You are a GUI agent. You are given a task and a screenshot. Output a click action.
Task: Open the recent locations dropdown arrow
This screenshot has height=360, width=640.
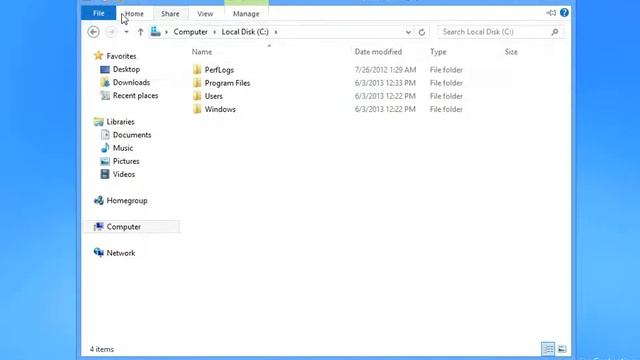click(127, 32)
